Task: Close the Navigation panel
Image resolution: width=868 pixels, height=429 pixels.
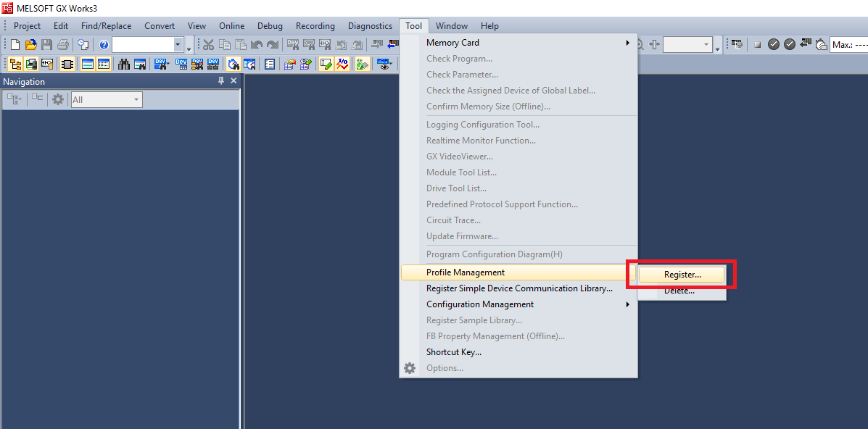Action: click(233, 81)
